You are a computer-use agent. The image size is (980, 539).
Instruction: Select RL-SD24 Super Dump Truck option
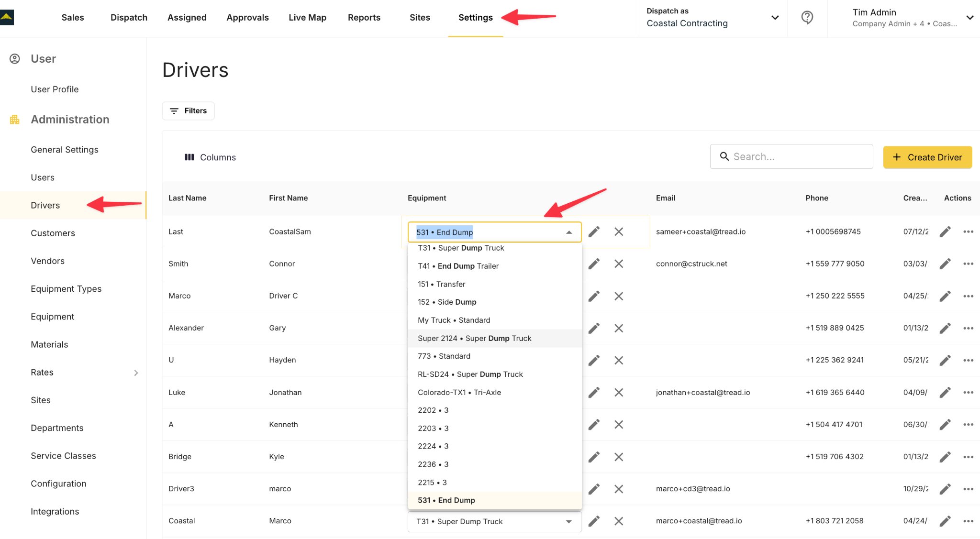[x=495, y=374]
